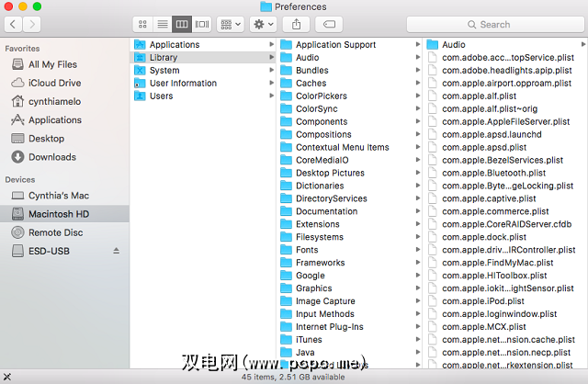Select Users folder
The image size is (588, 384).
coord(202,96)
